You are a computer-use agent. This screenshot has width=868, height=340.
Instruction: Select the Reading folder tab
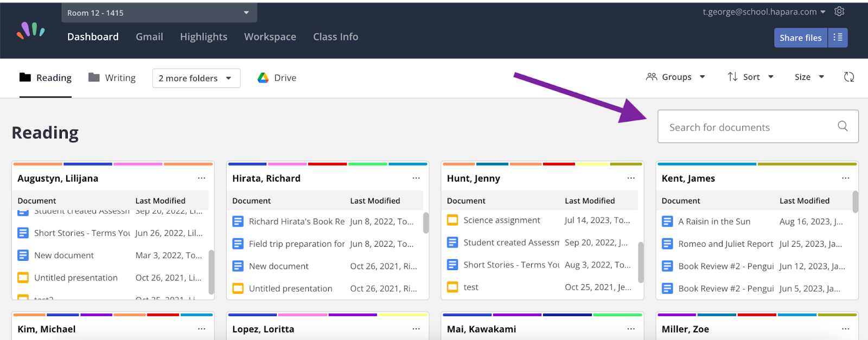point(46,78)
